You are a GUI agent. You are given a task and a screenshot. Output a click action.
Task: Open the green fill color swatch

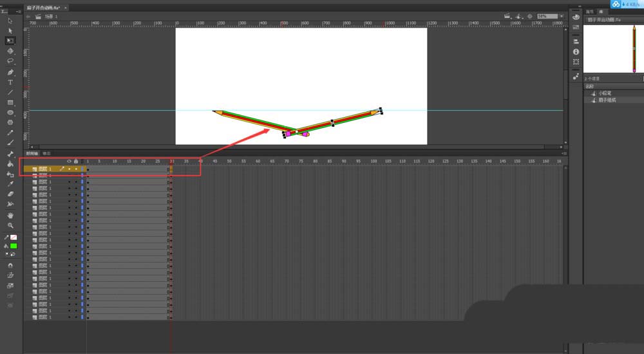[14, 246]
